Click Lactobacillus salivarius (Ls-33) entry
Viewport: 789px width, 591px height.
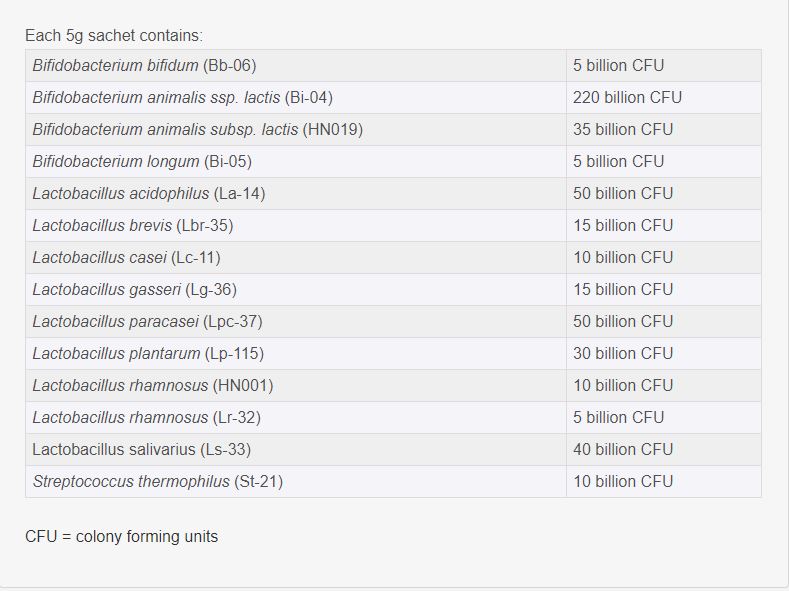click(x=141, y=450)
